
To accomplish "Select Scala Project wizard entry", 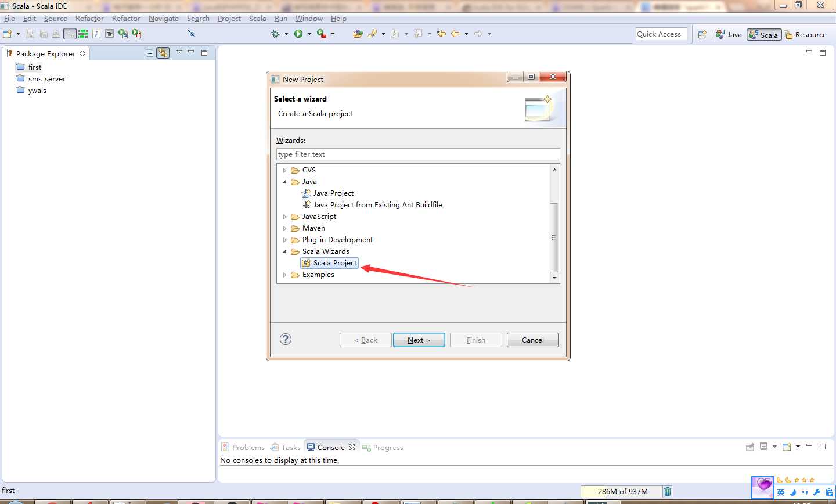I will (329, 263).
